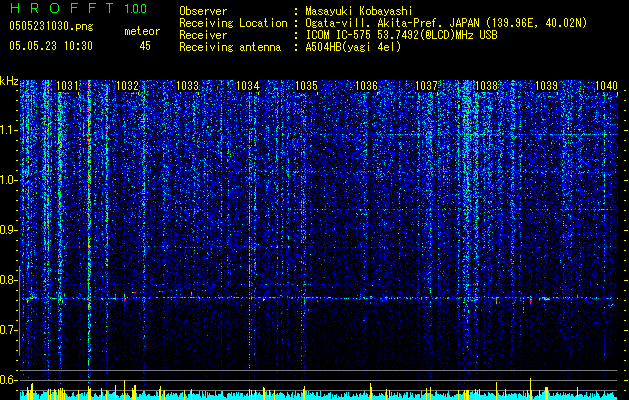Click the Receiver label

[x=203, y=35]
